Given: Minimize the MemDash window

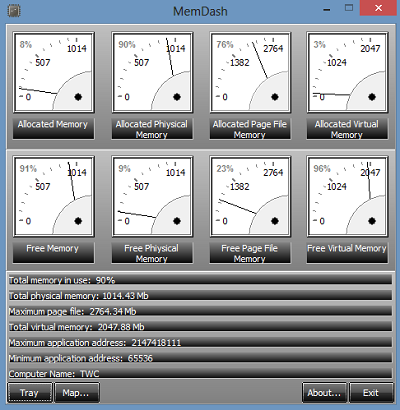Looking at the screenshot, I should point(327,10).
